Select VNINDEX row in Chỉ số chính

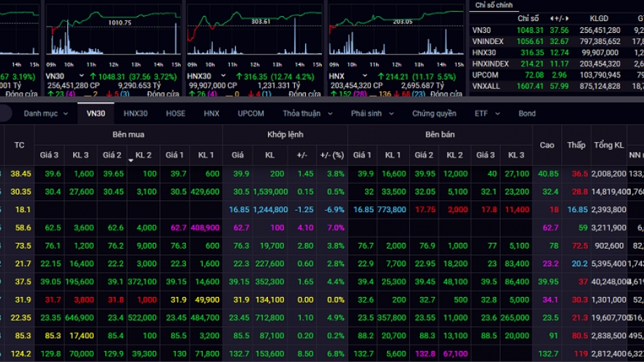(x=488, y=42)
